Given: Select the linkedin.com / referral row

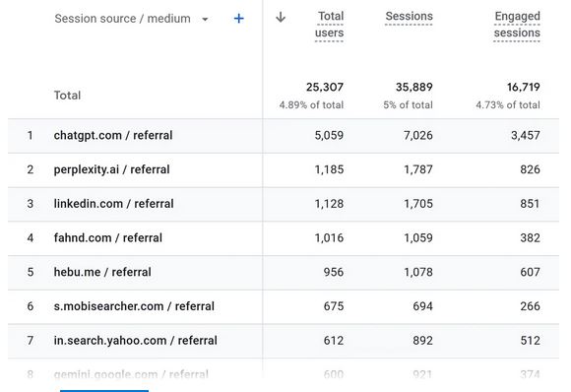Looking at the screenshot, I should coord(284,204).
